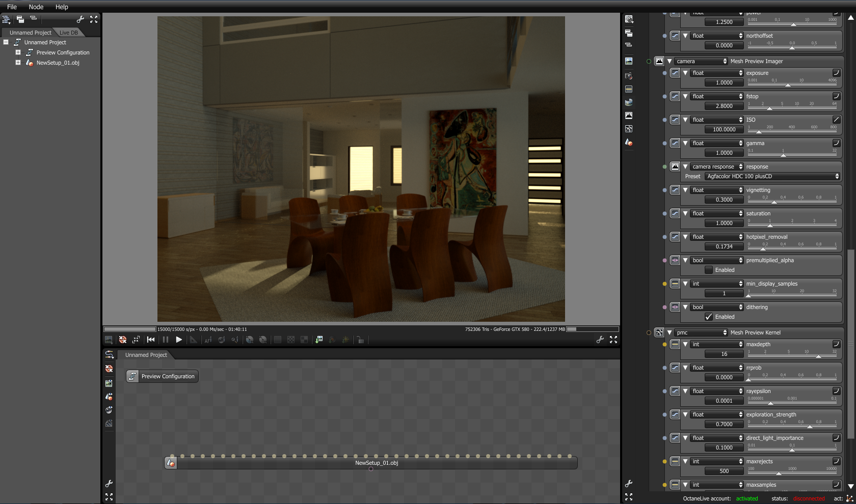856x504 pixels.
Task: Uncheck dithering Enabled checkbox
Action: tap(709, 317)
